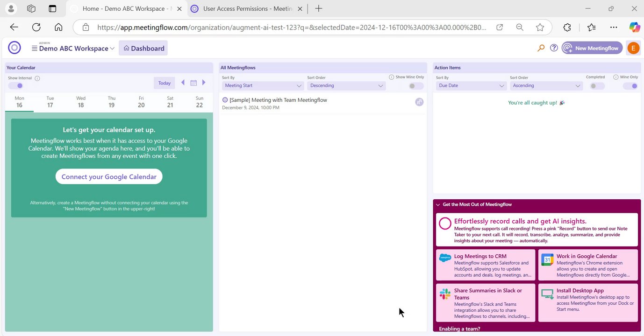Screen dimensions: 644x336
Task: Open the Install Desktop App card
Action: coord(588,302)
